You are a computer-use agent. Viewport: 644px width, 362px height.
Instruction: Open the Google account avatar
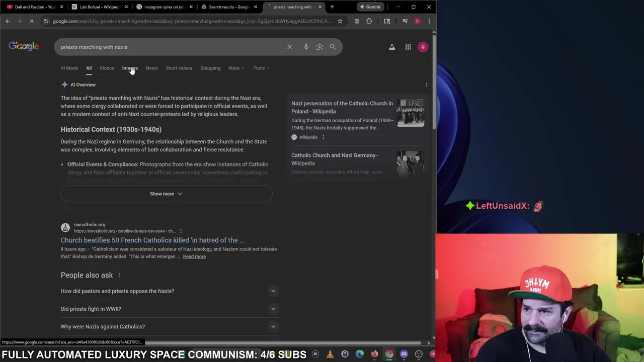click(x=423, y=47)
